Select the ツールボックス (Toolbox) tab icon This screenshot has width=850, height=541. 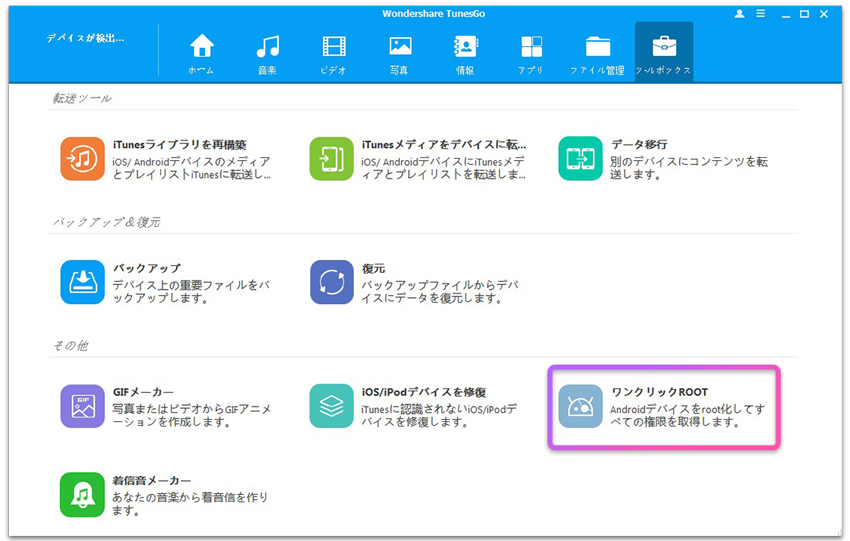pos(664,47)
